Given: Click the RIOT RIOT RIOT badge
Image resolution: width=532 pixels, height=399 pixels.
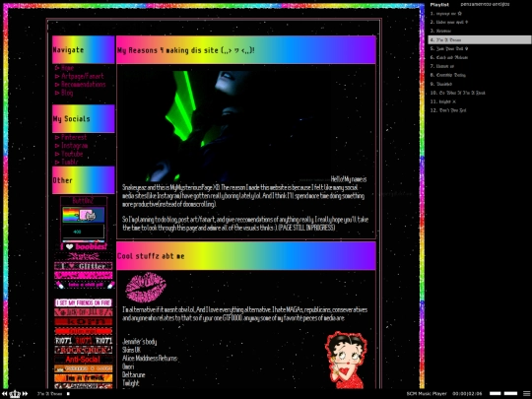Looking at the screenshot, I should [x=84, y=341].
